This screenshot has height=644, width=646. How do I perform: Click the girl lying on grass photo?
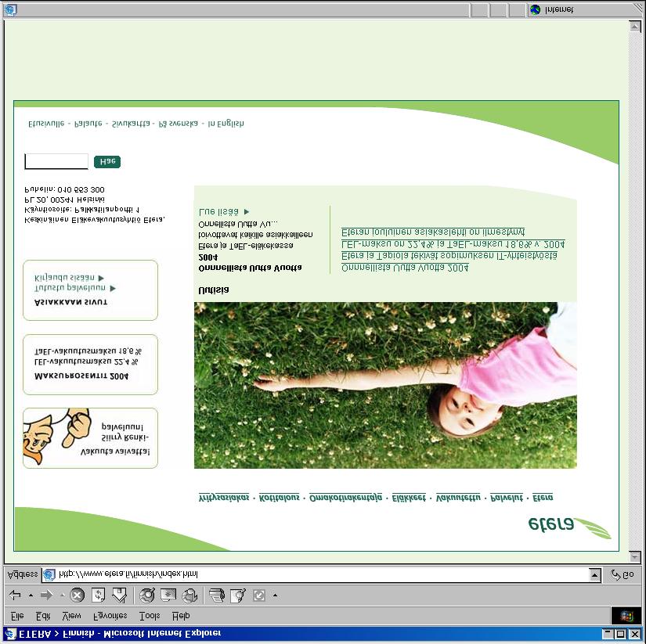pyautogui.click(x=385, y=386)
